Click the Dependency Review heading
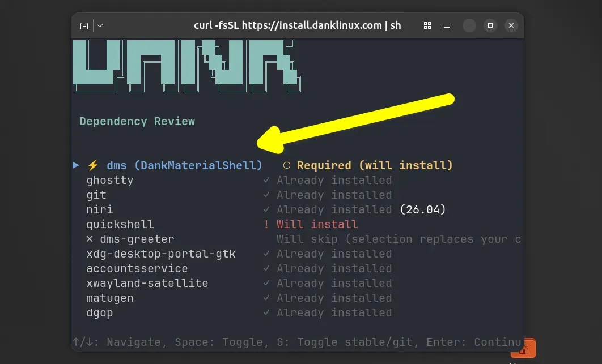 coord(137,122)
